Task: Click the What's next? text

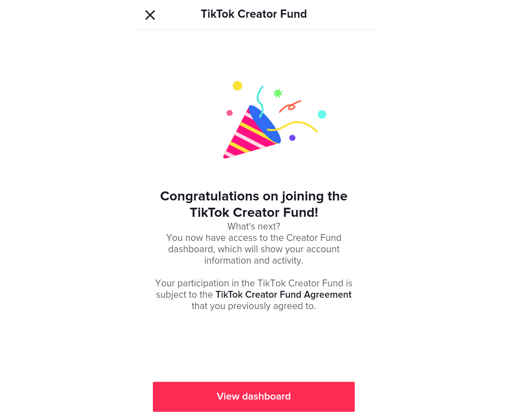Action: [254, 226]
